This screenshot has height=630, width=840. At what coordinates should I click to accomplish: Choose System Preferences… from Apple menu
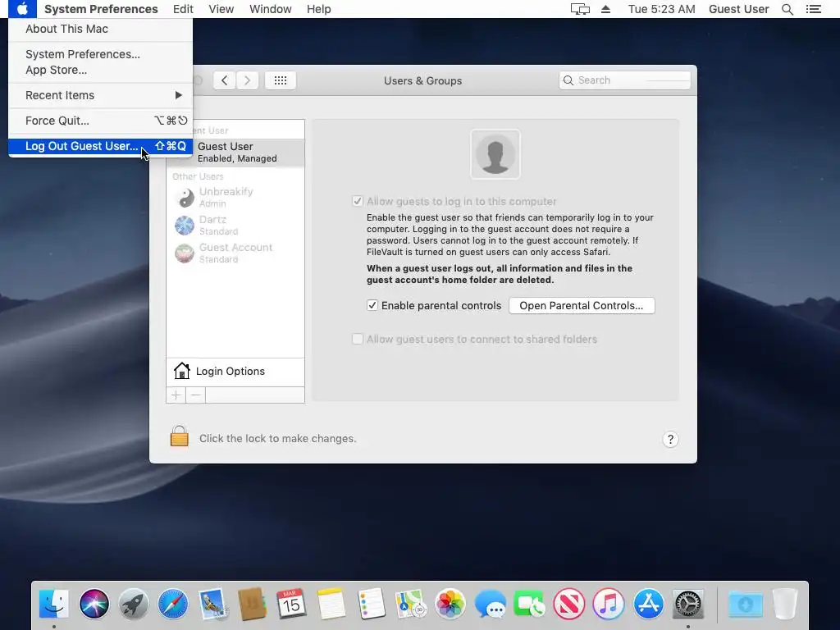click(100, 54)
